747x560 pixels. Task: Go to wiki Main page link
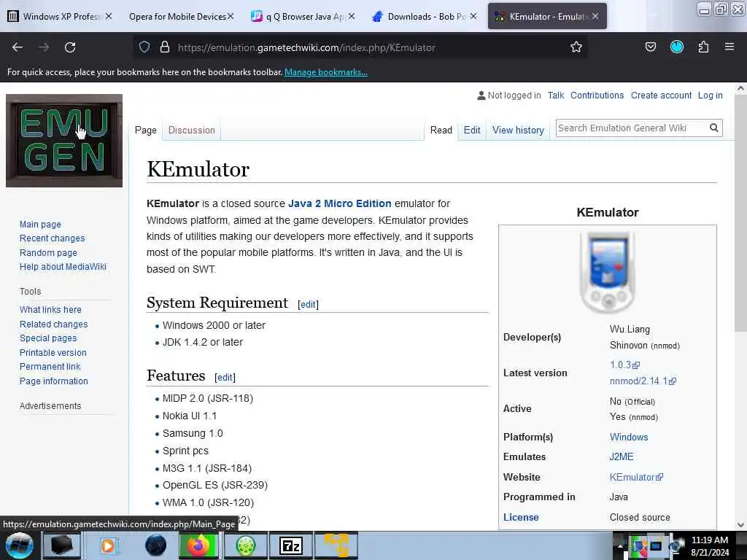coord(41,225)
